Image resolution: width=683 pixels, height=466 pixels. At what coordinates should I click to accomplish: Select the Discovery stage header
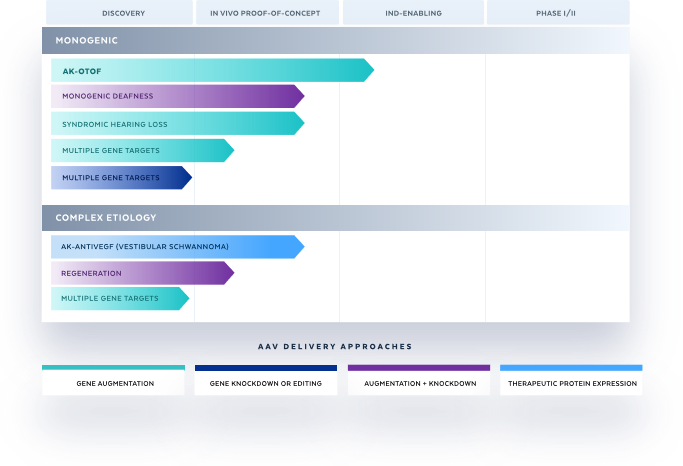[x=119, y=13]
